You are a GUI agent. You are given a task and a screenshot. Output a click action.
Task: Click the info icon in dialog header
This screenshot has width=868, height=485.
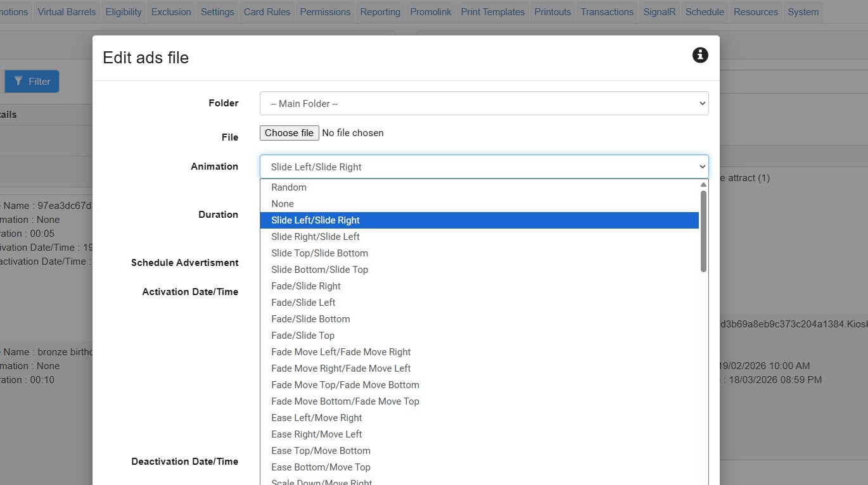pos(700,55)
